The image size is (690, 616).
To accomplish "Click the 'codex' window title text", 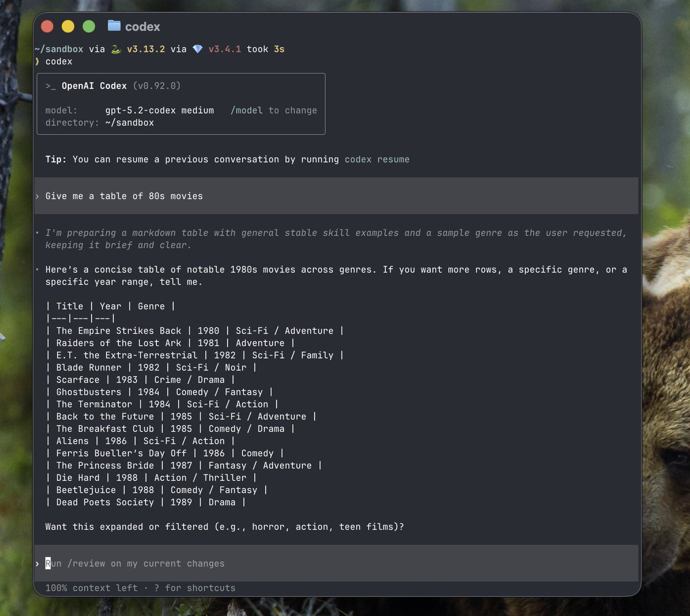I will [x=143, y=27].
